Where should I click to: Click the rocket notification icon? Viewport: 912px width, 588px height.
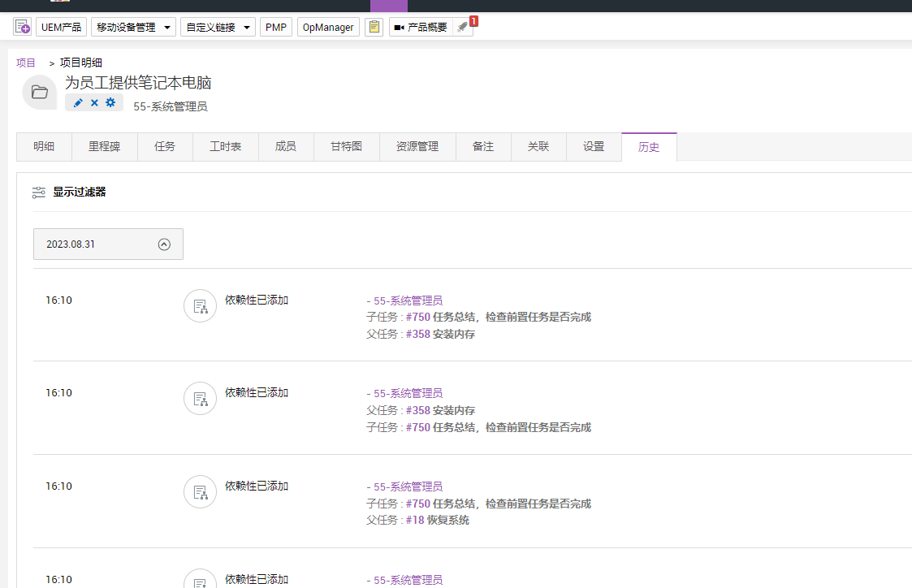[x=462, y=27]
